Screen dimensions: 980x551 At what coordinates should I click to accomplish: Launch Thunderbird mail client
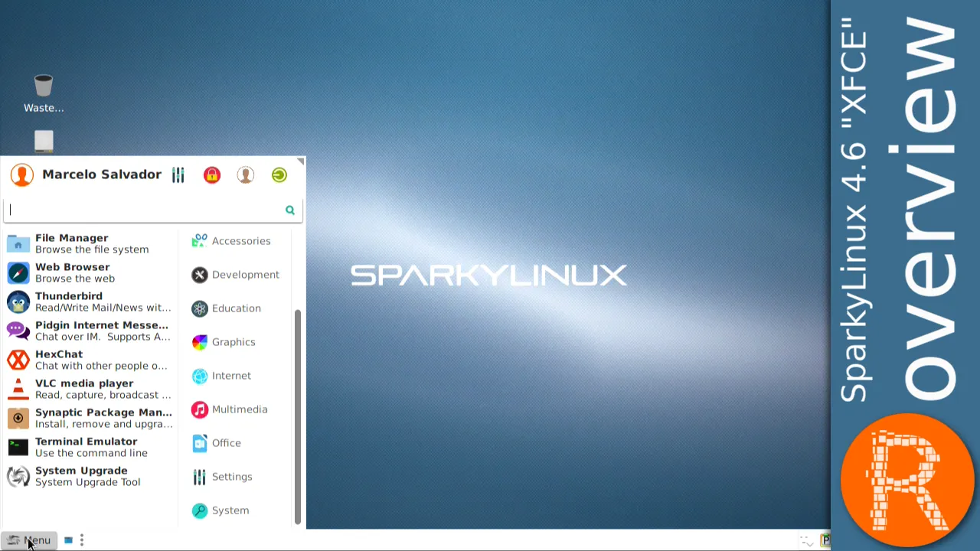[x=90, y=302]
